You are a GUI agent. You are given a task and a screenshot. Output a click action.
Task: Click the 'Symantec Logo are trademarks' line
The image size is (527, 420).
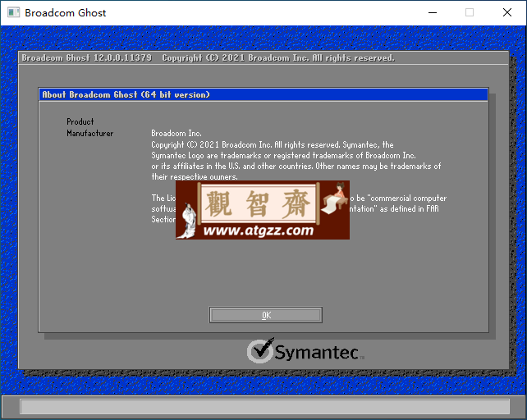[283, 156]
